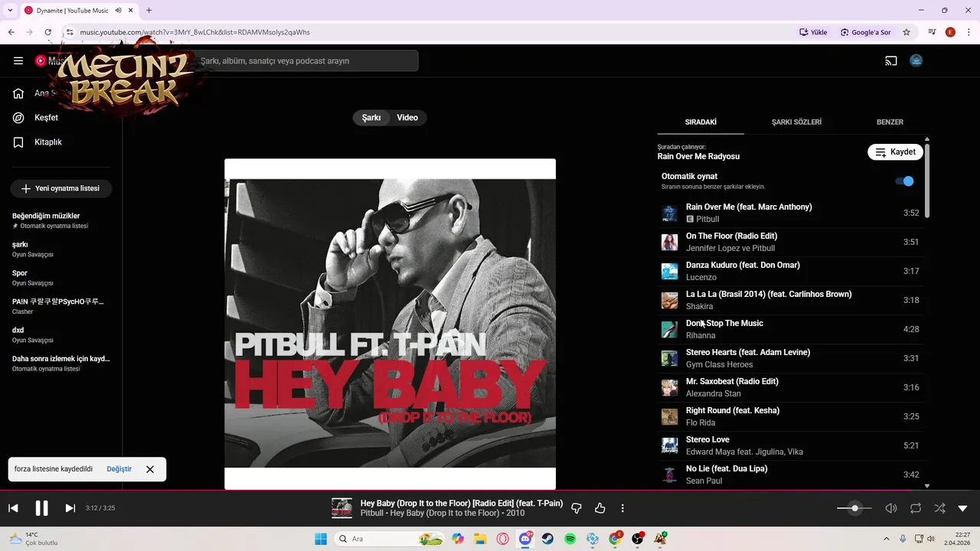980x551 pixels.
Task: Show hidden system tray icons
Action: tap(887, 539)
